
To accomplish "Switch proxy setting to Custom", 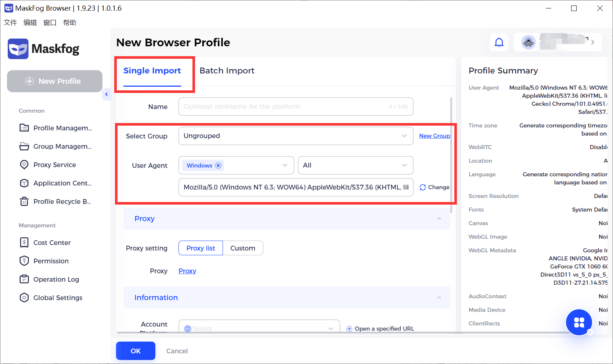I will pyautogui.click(x=243, y=248).
